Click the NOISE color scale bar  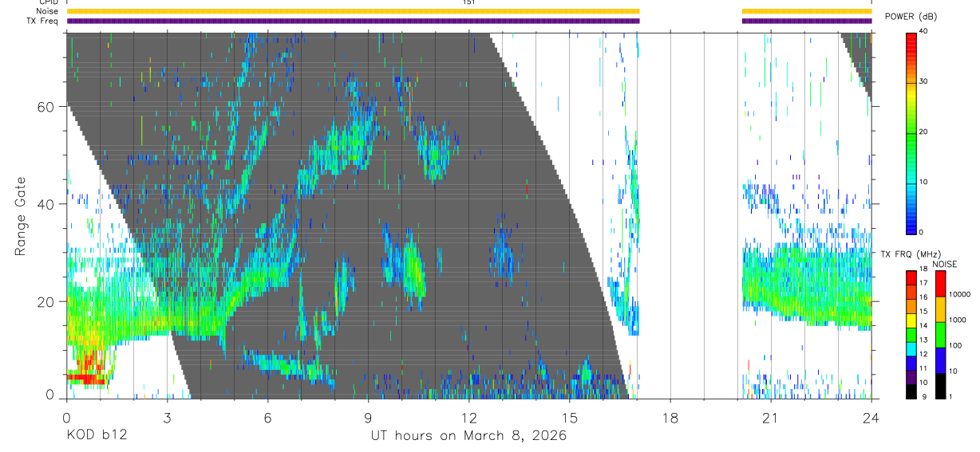coord(940,335)
